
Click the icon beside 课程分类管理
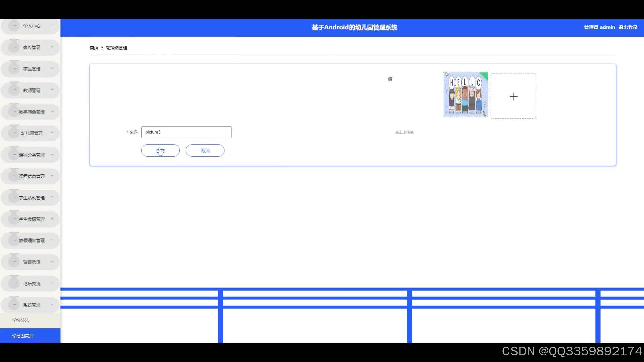point(14,154)
